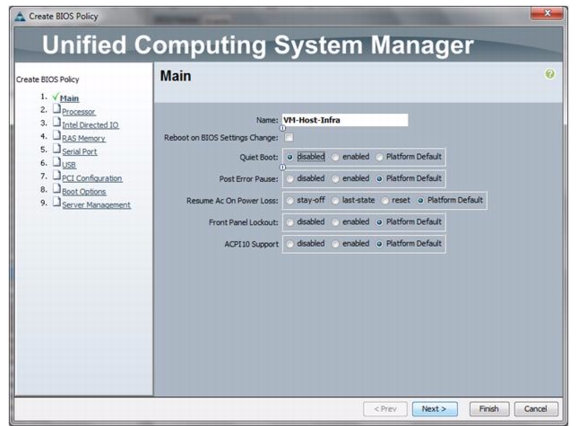Viewport: 576px width, 426px height.
Task: Select last-state for Resume Ac On Power Loss
Action: click(335, 201)
